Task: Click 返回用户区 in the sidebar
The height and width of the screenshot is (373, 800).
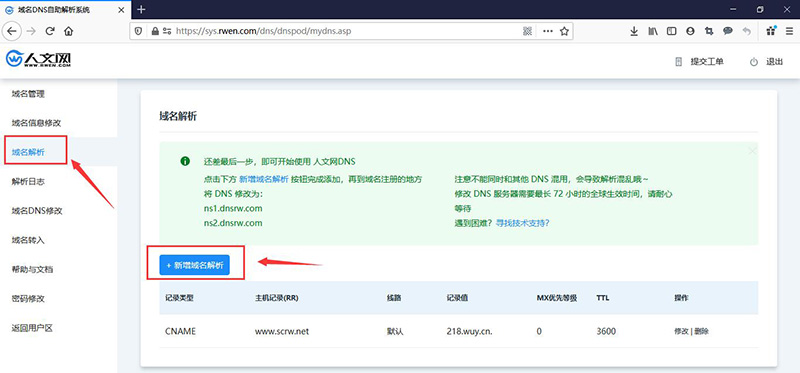Action: (32, 328)
